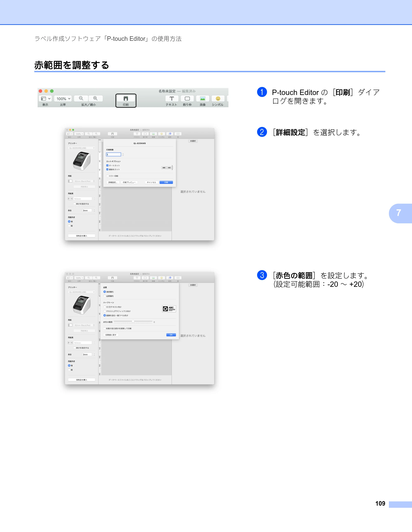Screen dimensions: 412x532
Task: Select the テキスト text tool in the top toolbar image
Action: tap(172, 98)
